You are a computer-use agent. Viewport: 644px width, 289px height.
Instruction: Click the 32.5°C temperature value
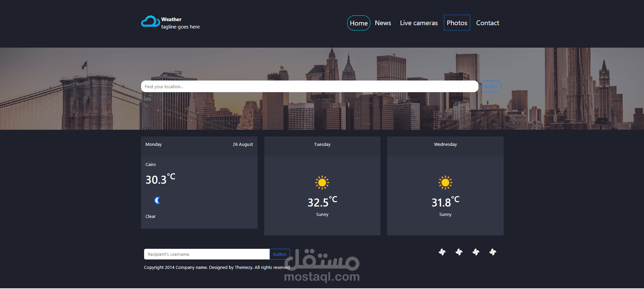(322, 202)
